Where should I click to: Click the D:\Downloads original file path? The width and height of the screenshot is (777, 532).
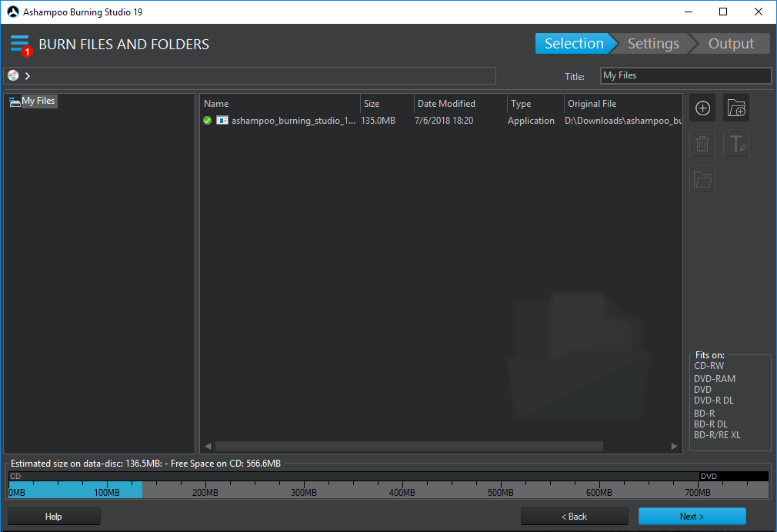coord(623,121)
